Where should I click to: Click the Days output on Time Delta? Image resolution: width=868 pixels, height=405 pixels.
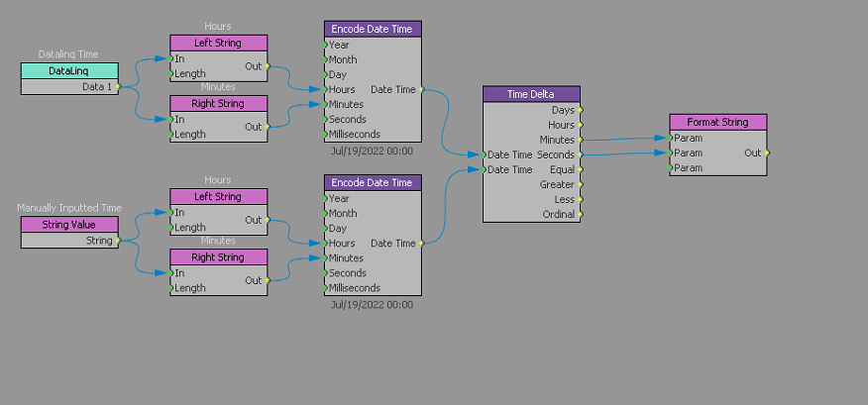580,110
